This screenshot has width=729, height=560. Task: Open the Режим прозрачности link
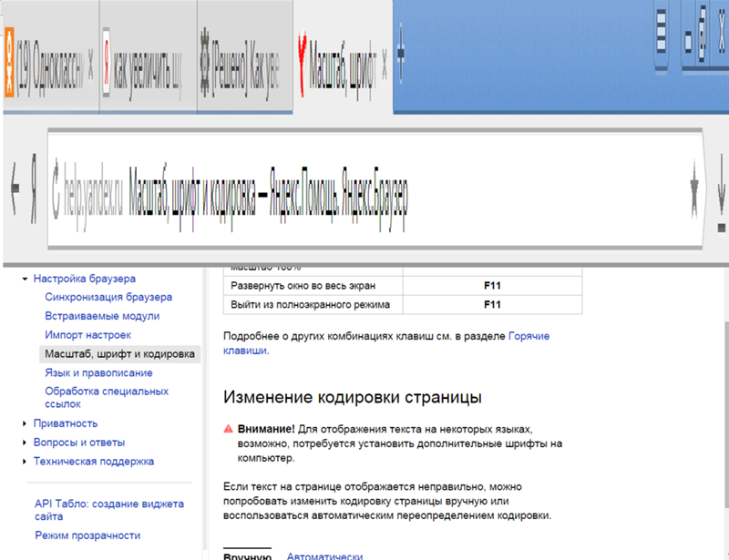pos(87,535)
